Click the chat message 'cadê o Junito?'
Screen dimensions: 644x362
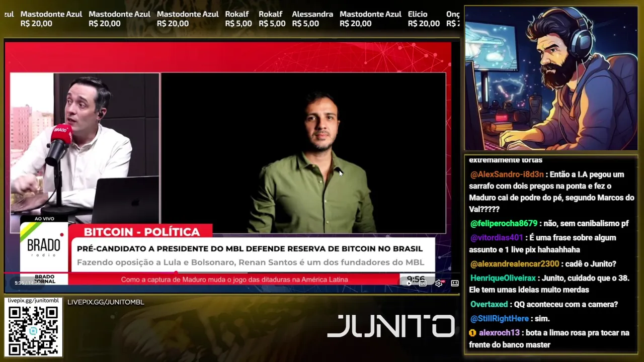[592, 263]
